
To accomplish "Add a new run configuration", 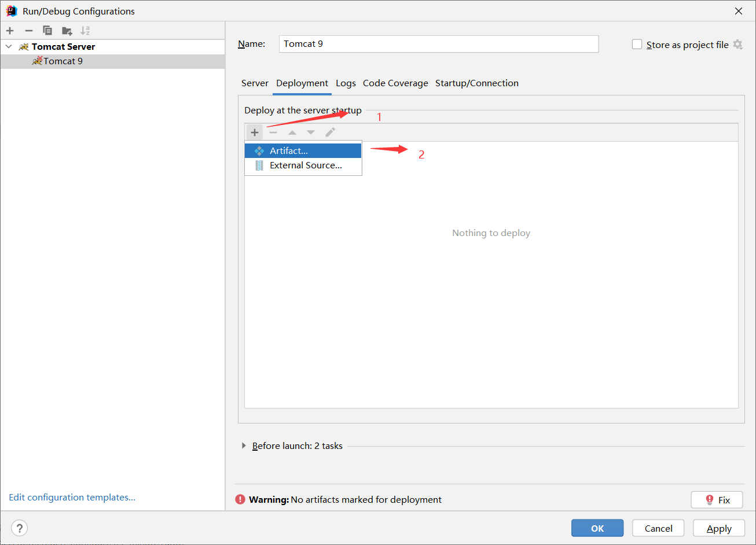I will (9, 30).
